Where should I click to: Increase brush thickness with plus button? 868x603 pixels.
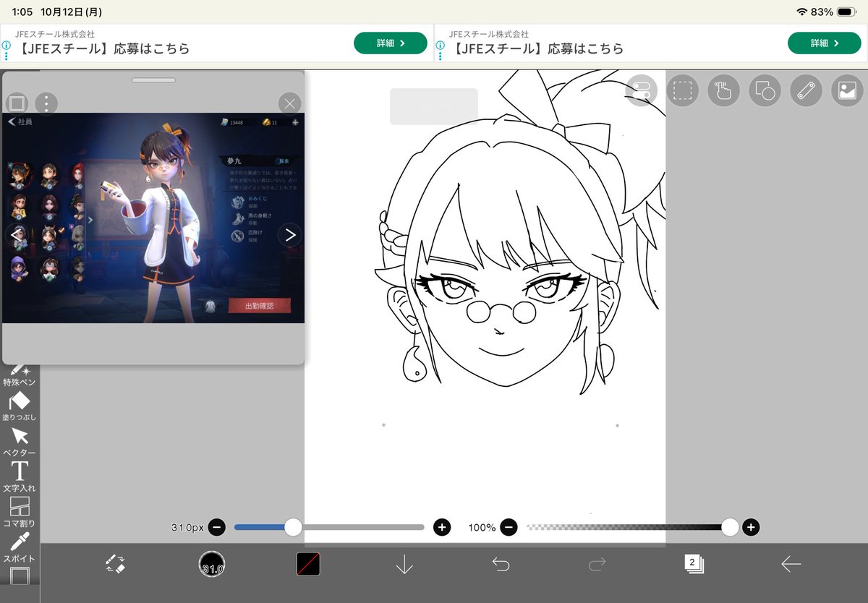442,527
